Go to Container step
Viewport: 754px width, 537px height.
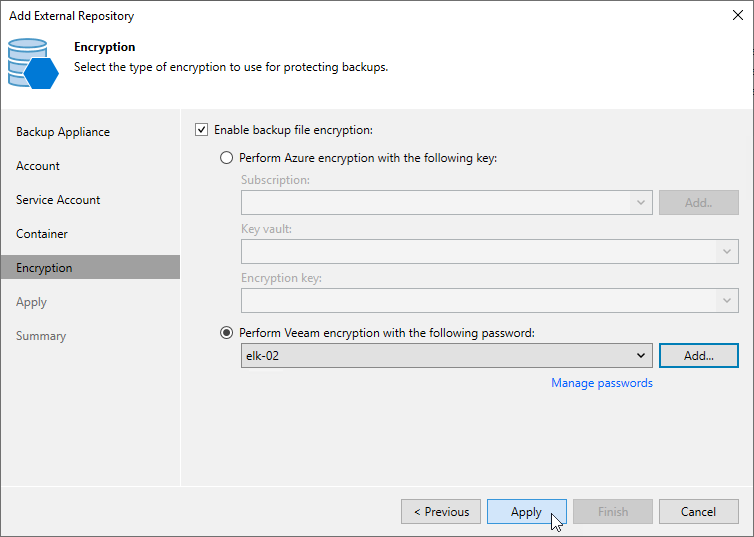pos(42,234)
